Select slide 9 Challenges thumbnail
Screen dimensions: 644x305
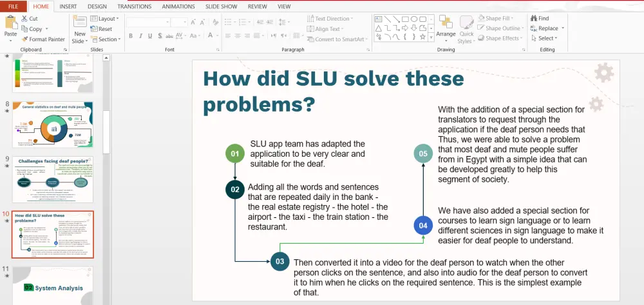tap(53, 179)
